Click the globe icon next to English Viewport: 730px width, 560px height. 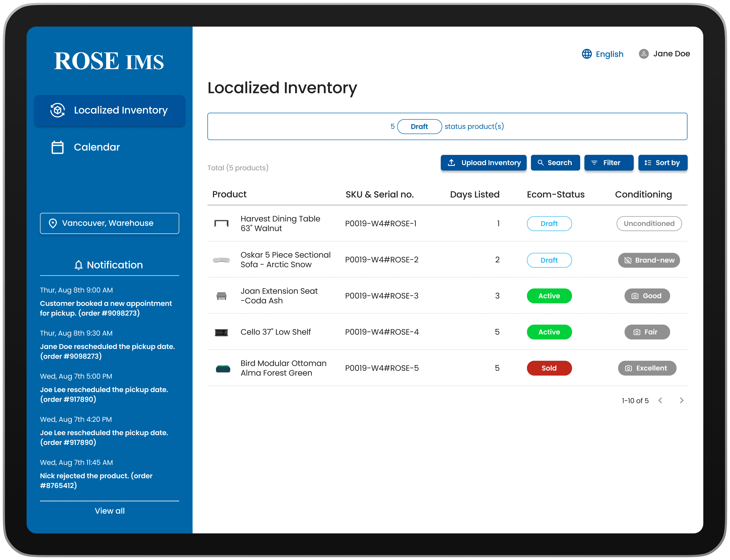click(586, 54)
